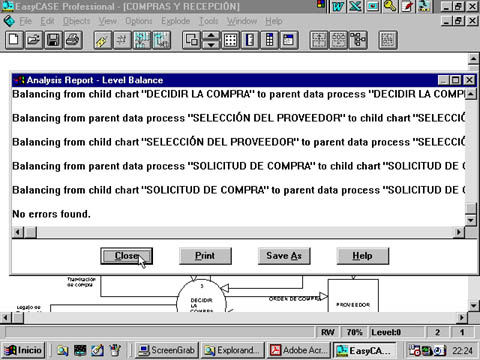
Task: Click the vertical ruler toolbar icon
Action: click(250, 40)
